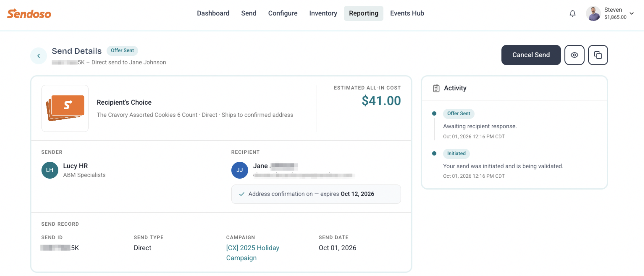
Task: Click the $1,865.00 account balance
Action: pyautogui.click(x=615, y=17)
